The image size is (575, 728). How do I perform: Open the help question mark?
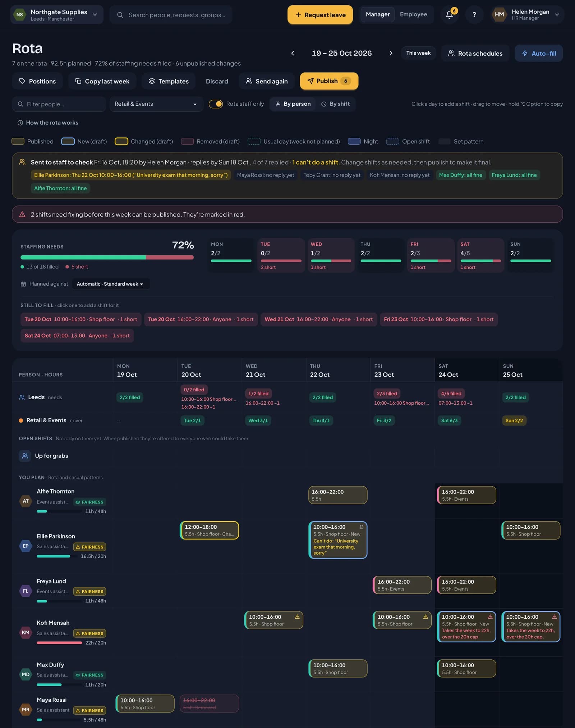click(x=474, y=15)
